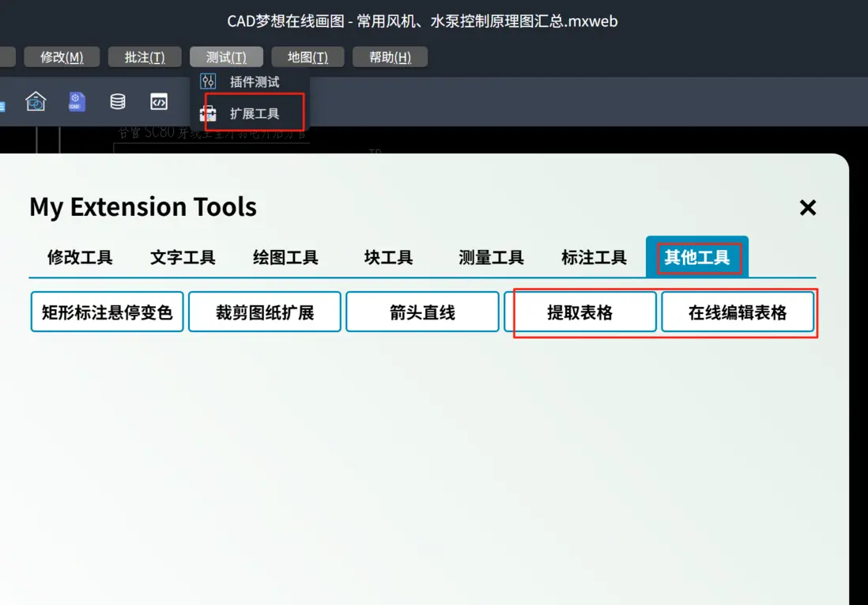This screenshot has width=868, height=605.
Task: Close the My Extension Tools dialog
Action: click(808, 208)
